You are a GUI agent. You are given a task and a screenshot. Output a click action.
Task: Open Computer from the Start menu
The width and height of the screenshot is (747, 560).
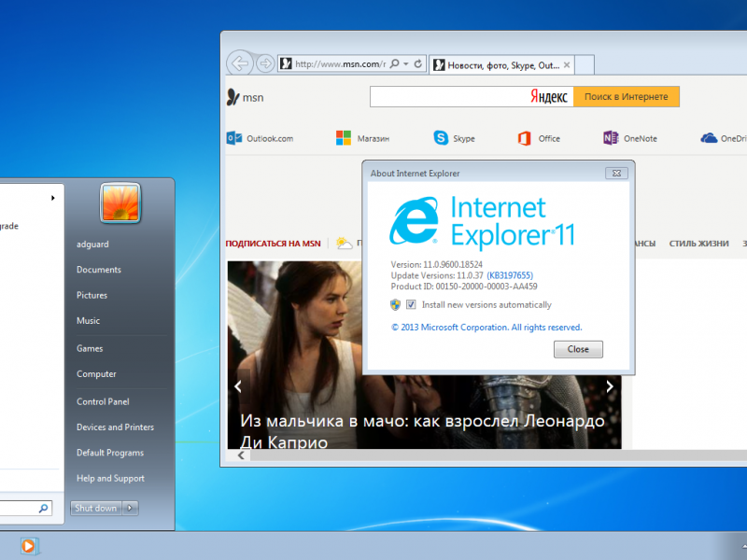tap(96, 374)
